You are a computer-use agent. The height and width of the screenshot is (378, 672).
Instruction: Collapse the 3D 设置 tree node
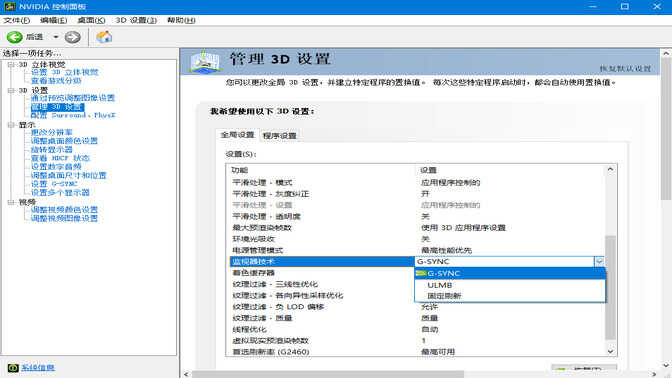11,90
